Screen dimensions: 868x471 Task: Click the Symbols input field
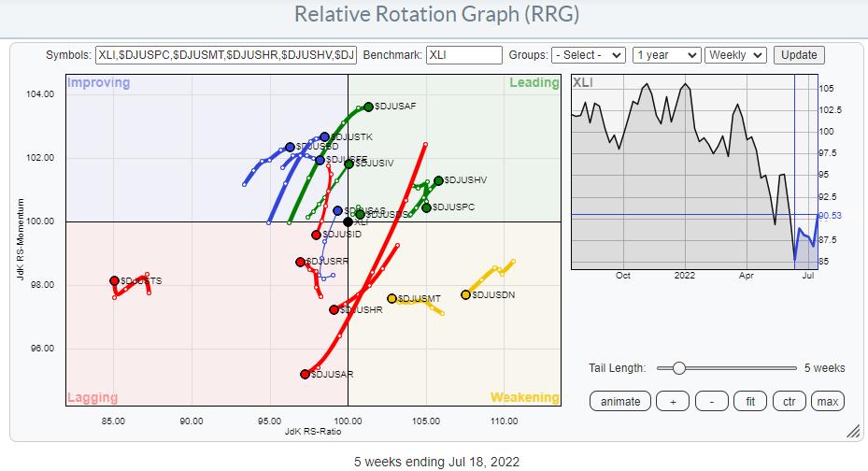(226, 55)
